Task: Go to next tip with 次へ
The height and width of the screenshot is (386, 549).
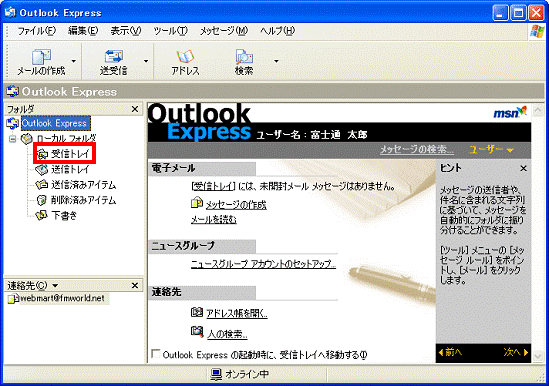Action: coord(516,352)
